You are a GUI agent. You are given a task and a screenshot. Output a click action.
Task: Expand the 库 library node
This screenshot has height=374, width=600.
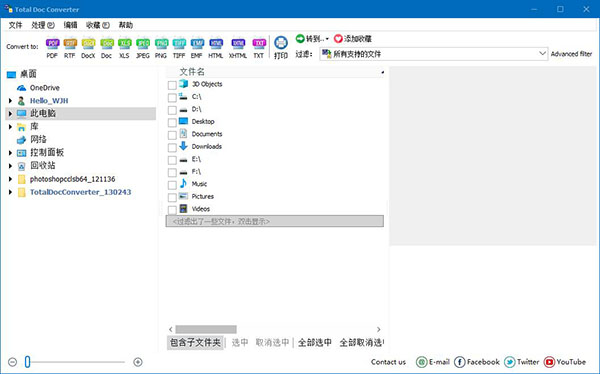coord(10,127)
